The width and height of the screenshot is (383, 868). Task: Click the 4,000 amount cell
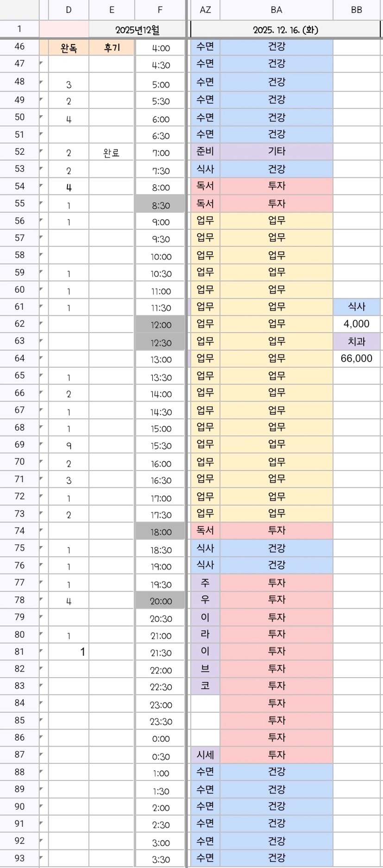pos(356,324)
